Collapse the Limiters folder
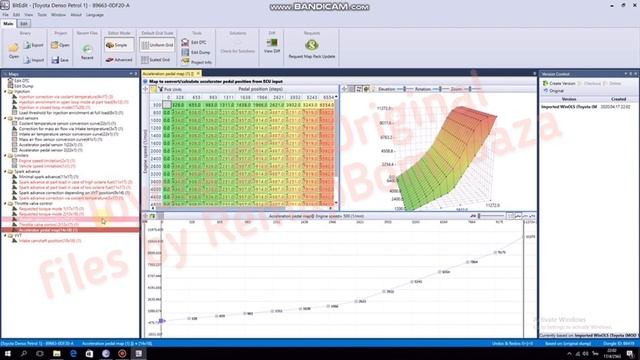 tap(5, 156)
